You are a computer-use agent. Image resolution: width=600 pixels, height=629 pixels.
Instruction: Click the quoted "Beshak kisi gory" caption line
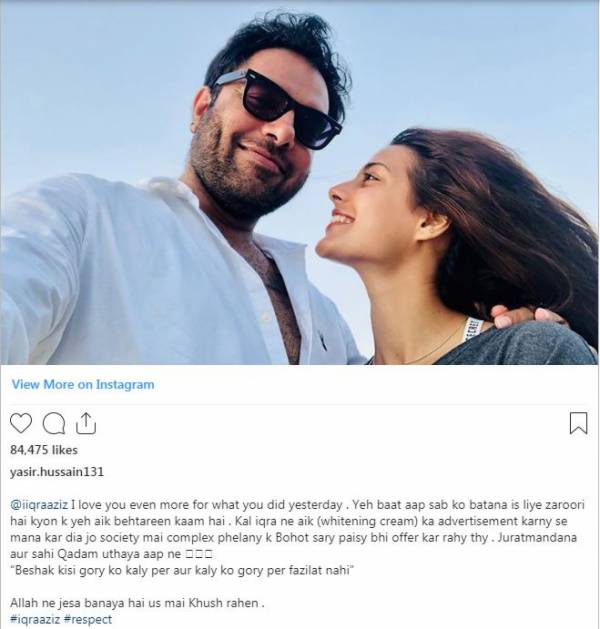tap(182, 570)
